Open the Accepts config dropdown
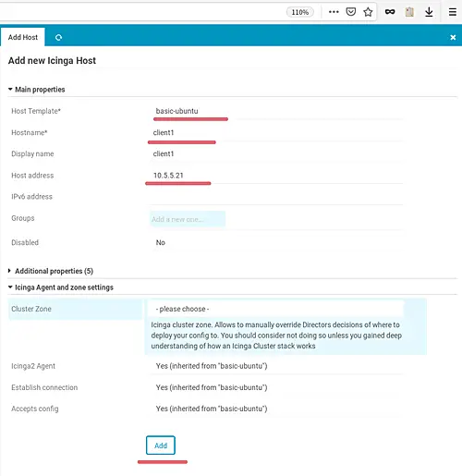 tap(276, 409)
